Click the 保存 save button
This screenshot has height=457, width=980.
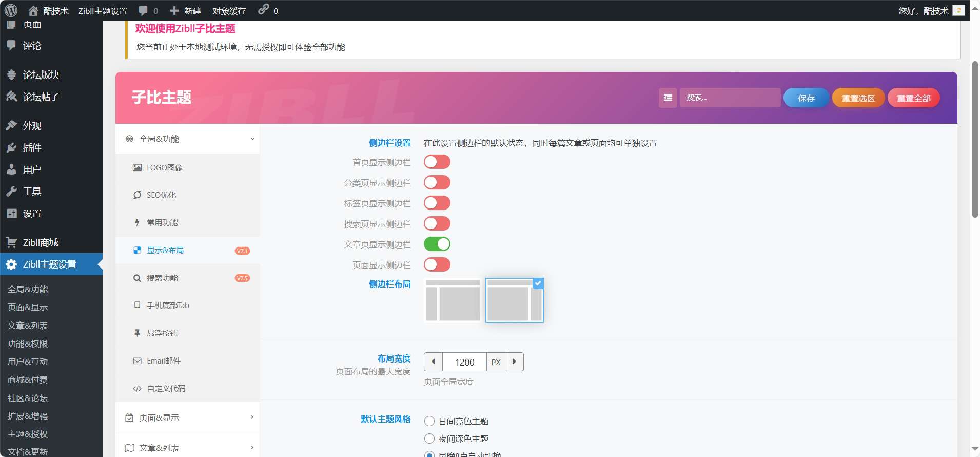click(x=806, y=98)
